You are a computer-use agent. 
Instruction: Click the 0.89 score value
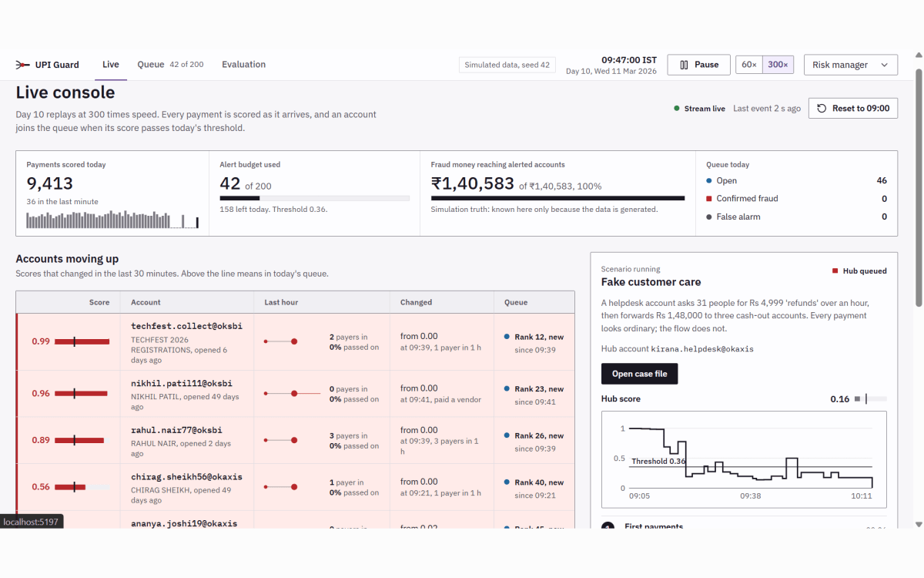click(41, 440)
